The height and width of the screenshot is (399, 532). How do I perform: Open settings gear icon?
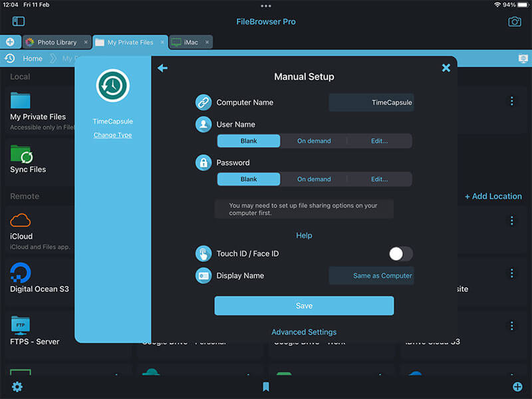[x=17, y=387]
